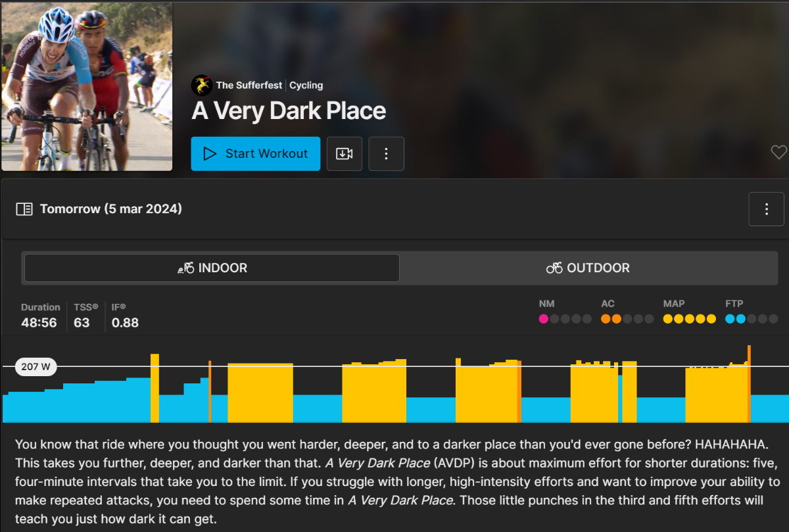Click the tomorrow date heading text

pos(111,209)
